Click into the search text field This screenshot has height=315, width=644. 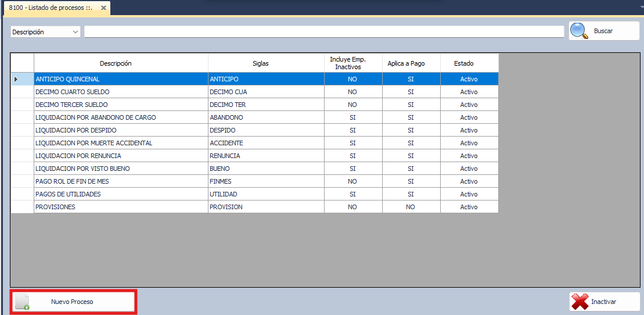coord(323,32)
